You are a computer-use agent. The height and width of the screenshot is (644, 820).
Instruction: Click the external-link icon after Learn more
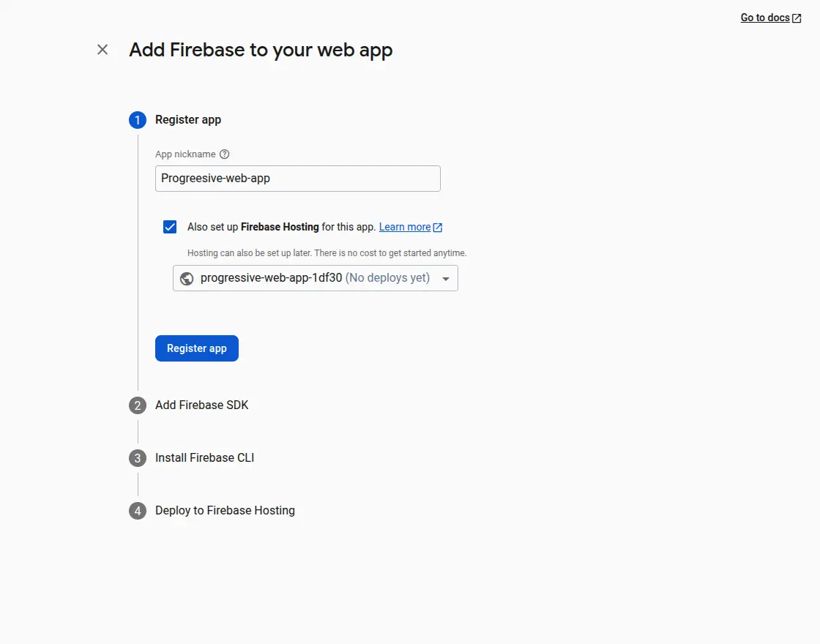pos(438,227)
